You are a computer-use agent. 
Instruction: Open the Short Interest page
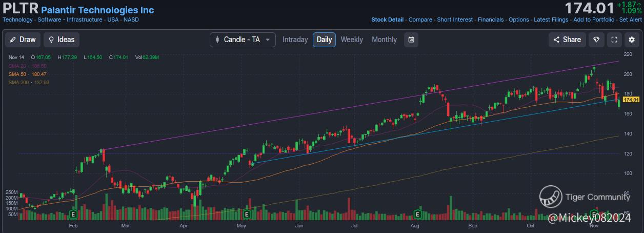[455, 20]
